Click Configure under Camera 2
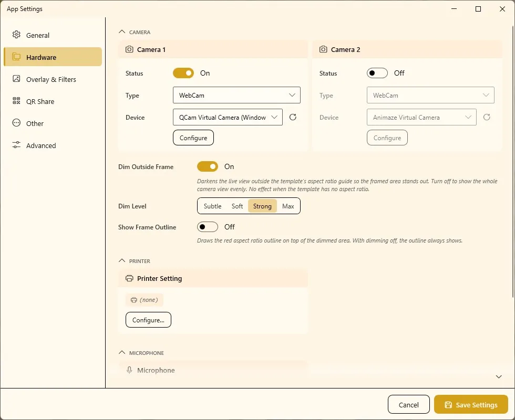 tap(387, 138)
